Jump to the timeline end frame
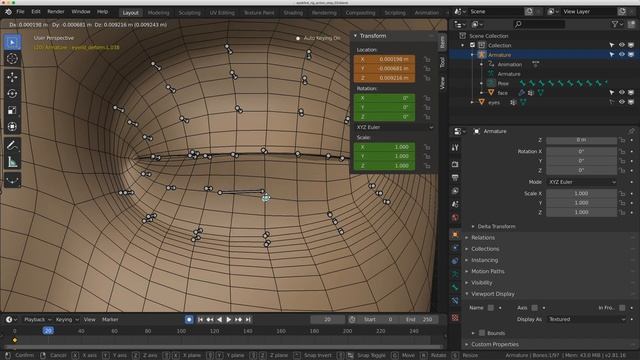640x360 pixels. pyautogui.click(x=248, y=320)
